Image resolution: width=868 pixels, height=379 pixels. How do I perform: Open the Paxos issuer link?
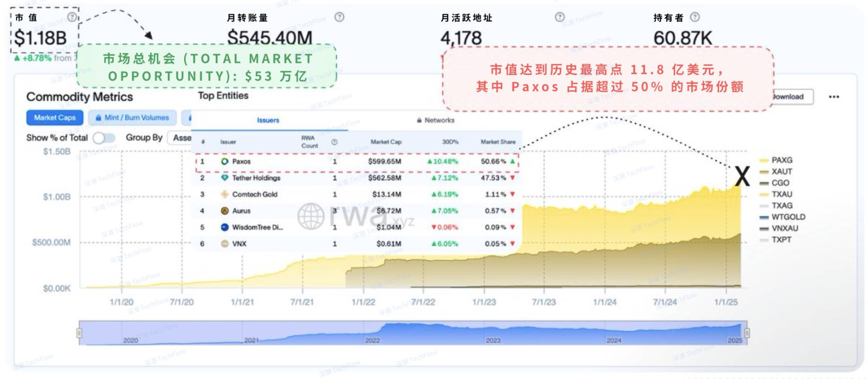pos(241,161)
